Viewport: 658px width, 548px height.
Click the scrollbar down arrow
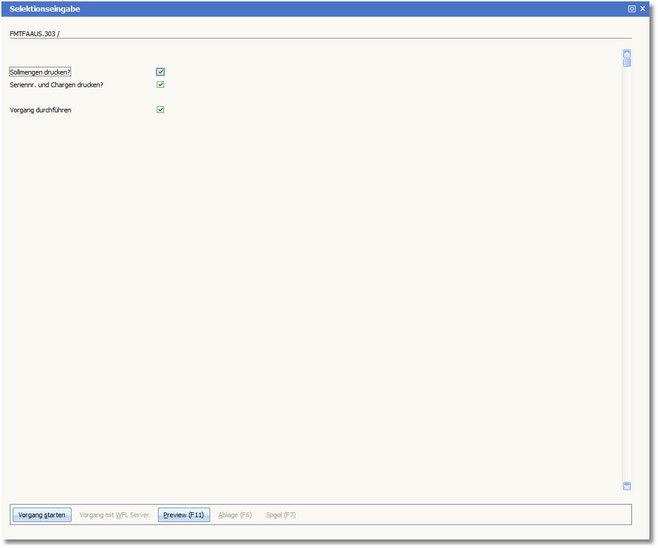(627, 486)
